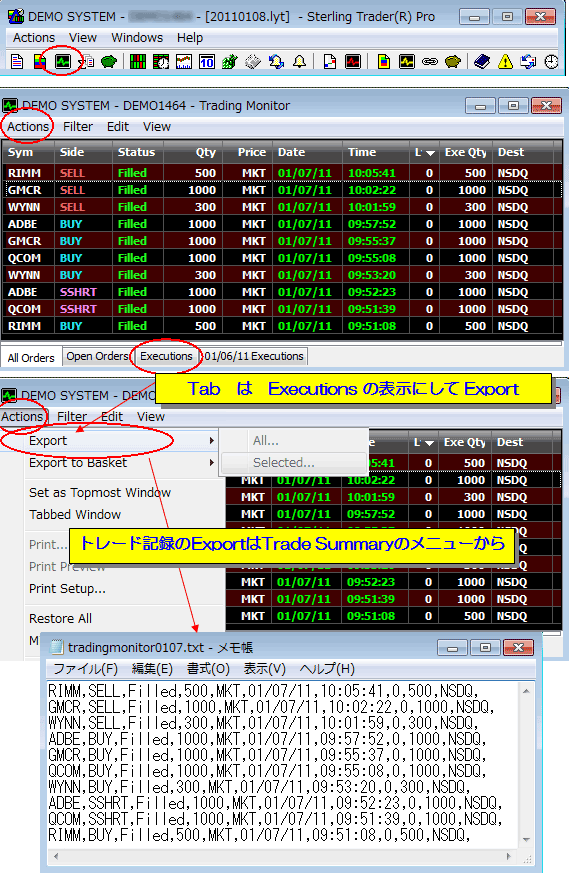The height and width of the screenshot is (873, 569).
Task: Open ヘルプ(H) menu in Notepad
Action: point(327,669)
